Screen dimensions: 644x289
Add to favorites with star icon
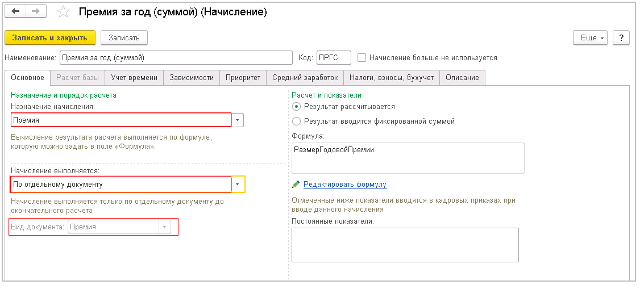pyautogui.click(x=64, y=12)
